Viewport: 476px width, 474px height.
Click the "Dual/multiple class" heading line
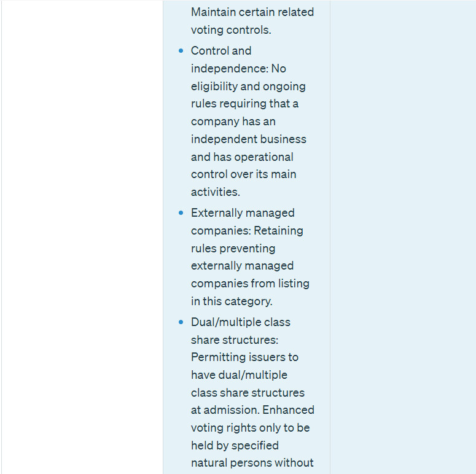[x=241, y=322]
